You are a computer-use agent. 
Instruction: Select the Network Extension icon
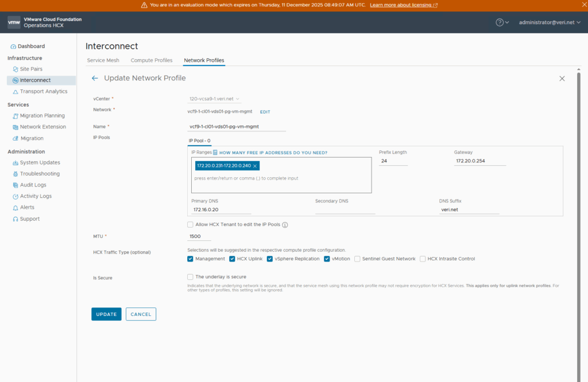coord(16,127)
